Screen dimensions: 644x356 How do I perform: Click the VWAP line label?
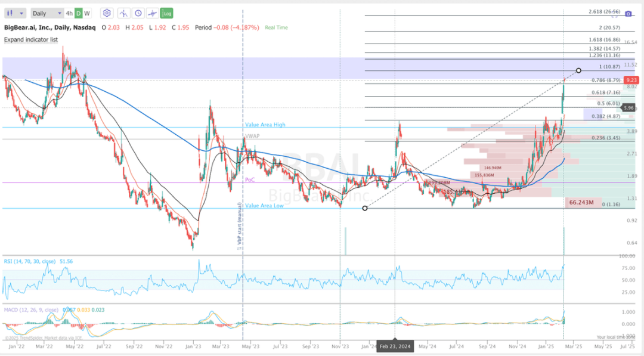[x=252, y=136]
